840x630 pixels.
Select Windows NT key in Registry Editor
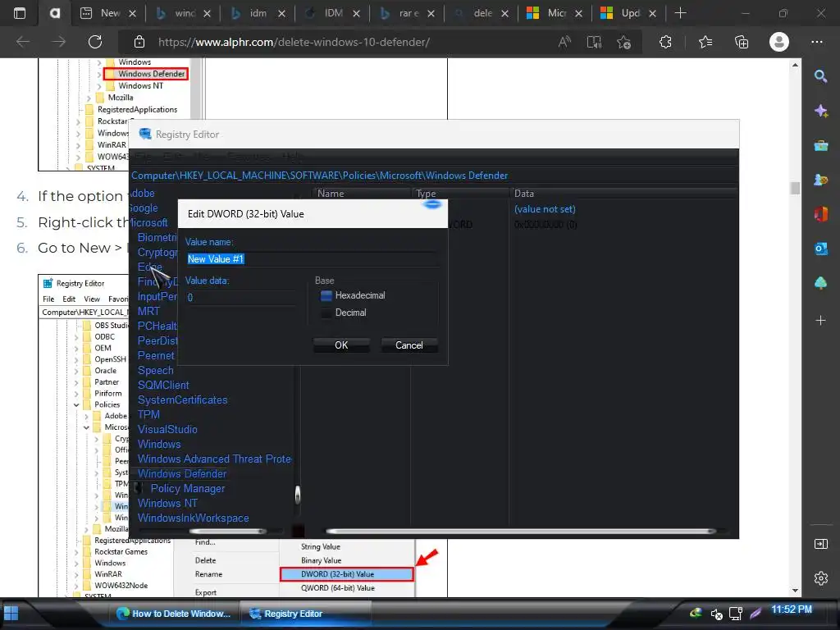(x=167, y=504)
